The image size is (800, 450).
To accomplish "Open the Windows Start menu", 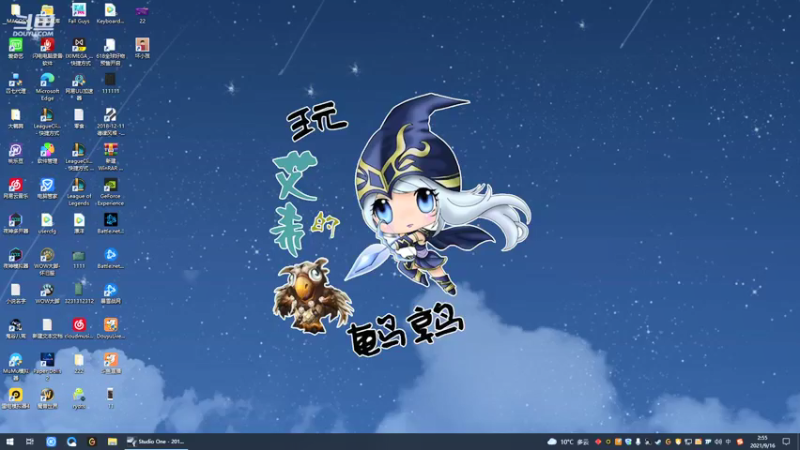I will point(10,441).
